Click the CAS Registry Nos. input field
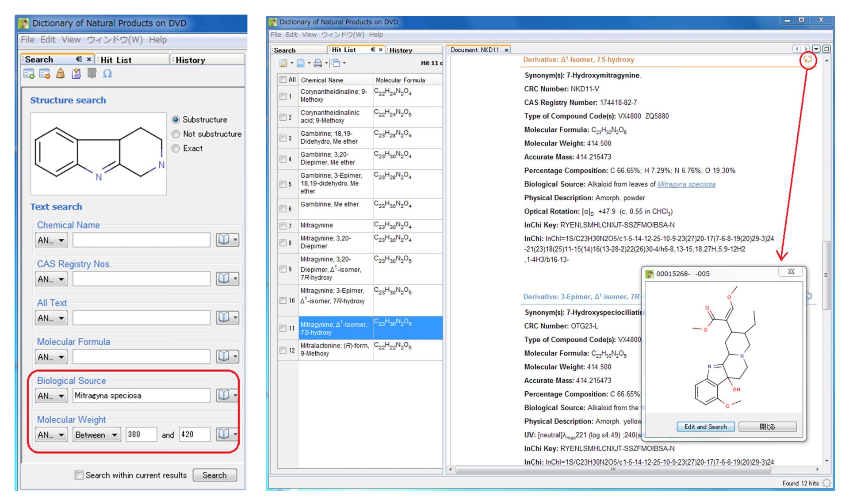 point(141,279)
